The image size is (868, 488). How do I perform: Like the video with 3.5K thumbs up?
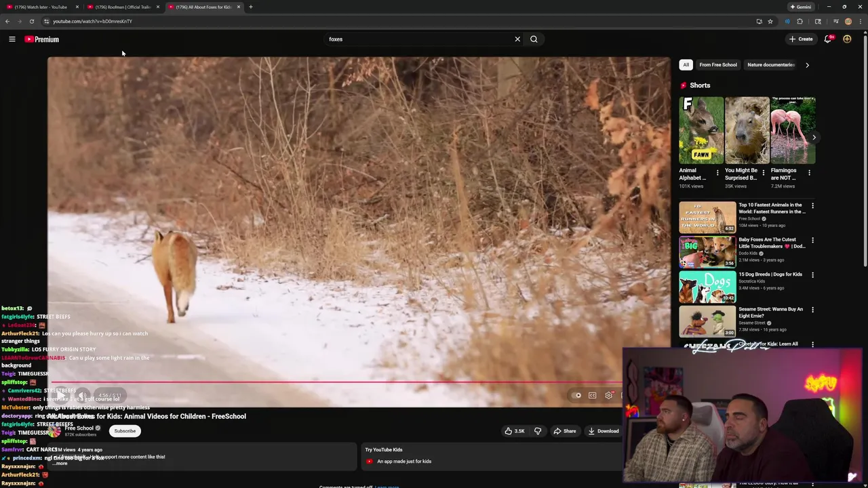click(x=515, y=431)
